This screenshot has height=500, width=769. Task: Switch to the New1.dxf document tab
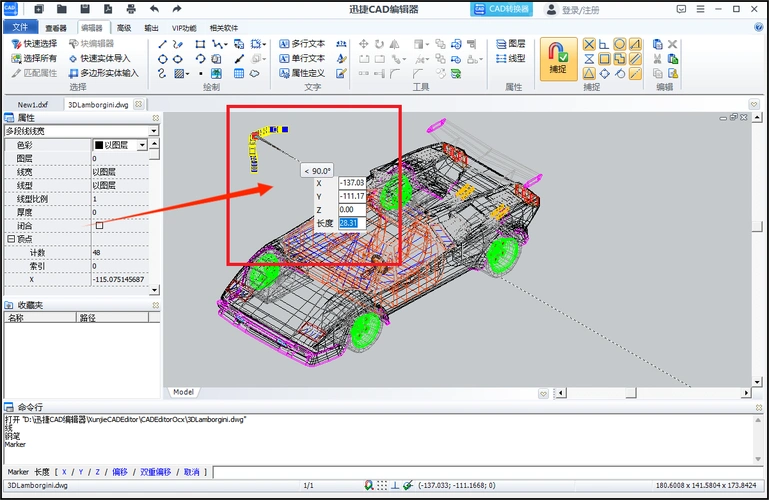(x=33, y=104)
